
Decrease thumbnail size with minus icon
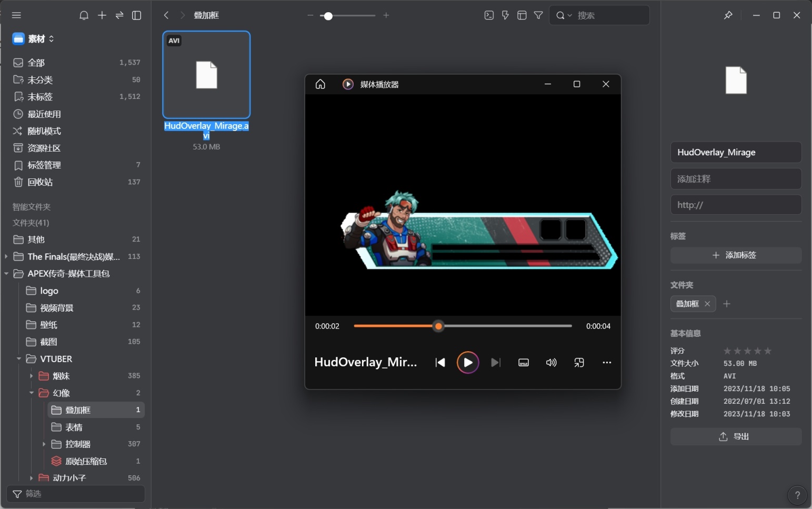coord(310,15)
